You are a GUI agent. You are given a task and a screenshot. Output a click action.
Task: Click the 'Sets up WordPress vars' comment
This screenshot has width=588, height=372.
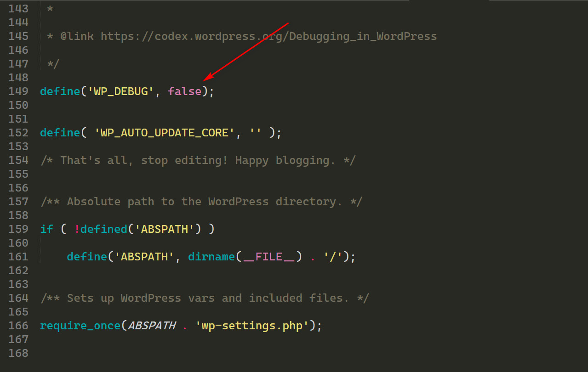pyautogui.click(x=204, y=298)
